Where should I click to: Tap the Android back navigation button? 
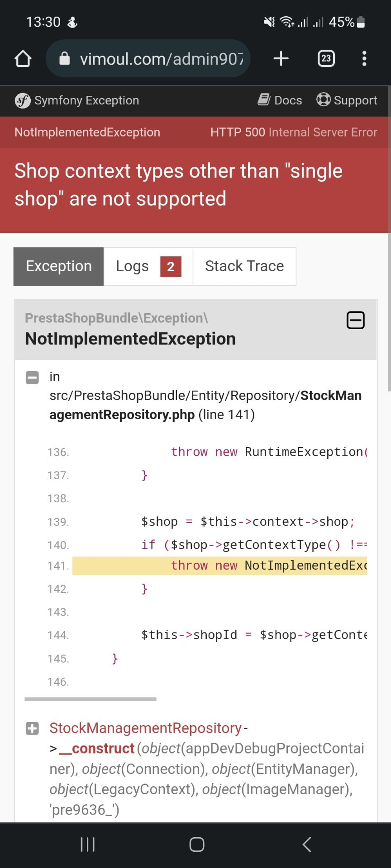307,844
